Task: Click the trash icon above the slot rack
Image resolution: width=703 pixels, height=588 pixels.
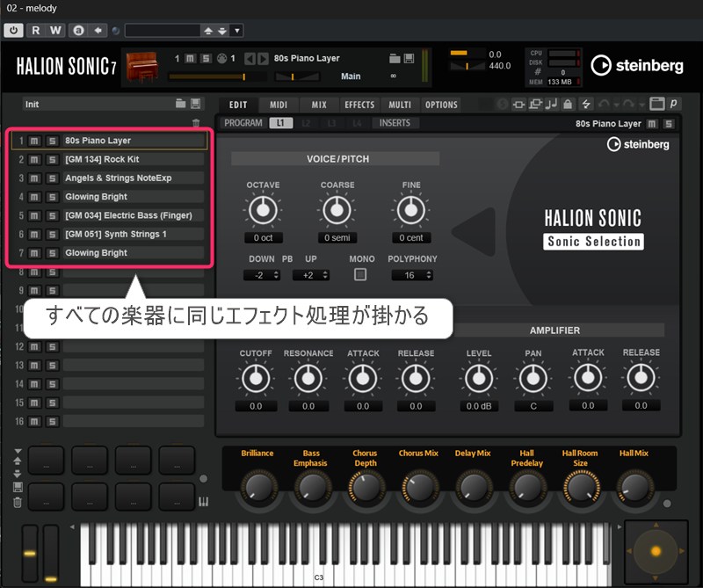Action: 196,122
